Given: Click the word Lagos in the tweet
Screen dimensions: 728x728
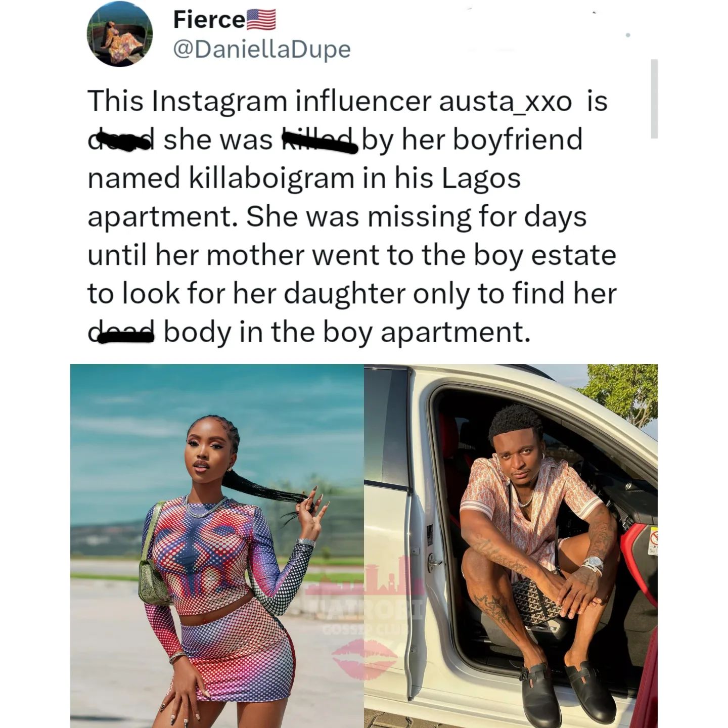Looking at the screenshot, I should 481,179.
